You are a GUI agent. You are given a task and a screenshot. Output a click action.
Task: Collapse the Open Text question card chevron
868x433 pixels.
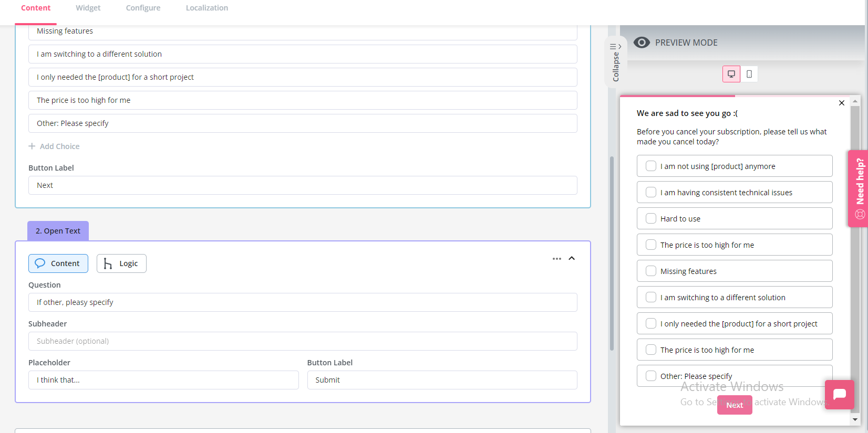tap(572, 259)
